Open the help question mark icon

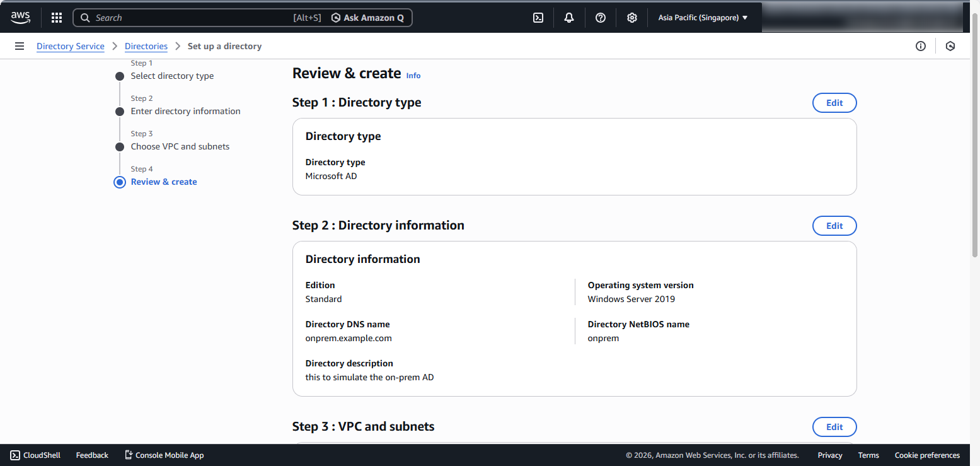(x=601, y=18)
